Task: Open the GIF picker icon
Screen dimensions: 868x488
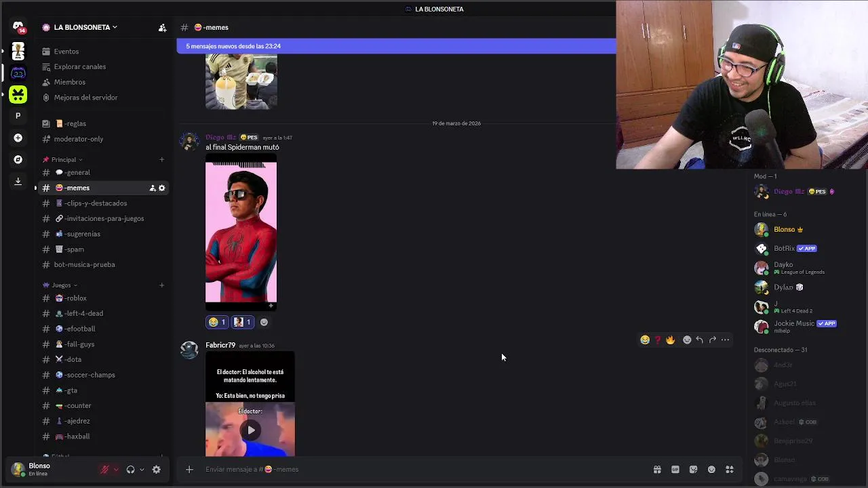Action: click(x=675, y=469)
